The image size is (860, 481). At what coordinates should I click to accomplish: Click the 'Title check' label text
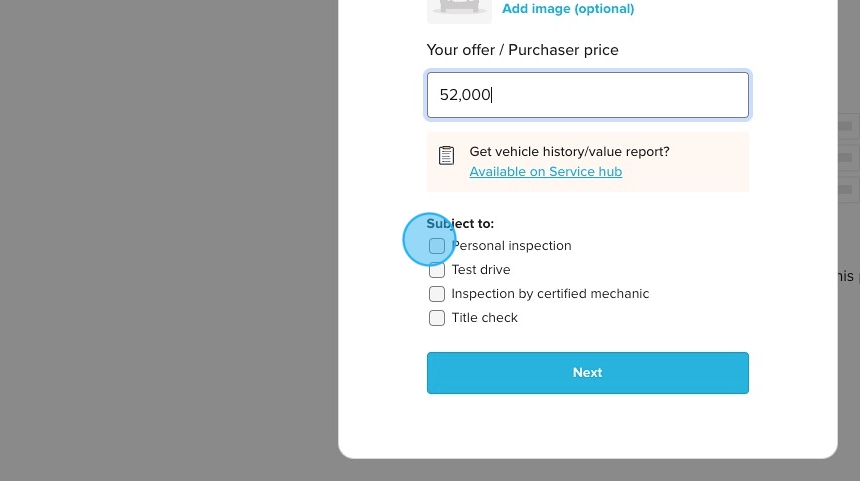(484, 318)
